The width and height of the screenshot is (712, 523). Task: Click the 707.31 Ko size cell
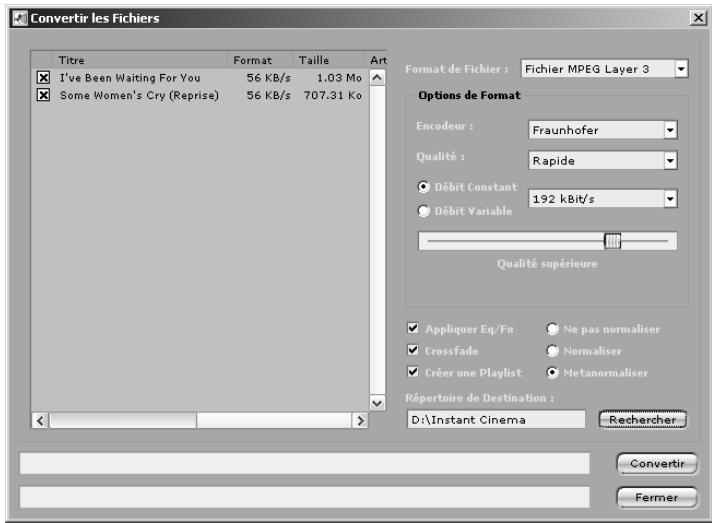[333, 95]
